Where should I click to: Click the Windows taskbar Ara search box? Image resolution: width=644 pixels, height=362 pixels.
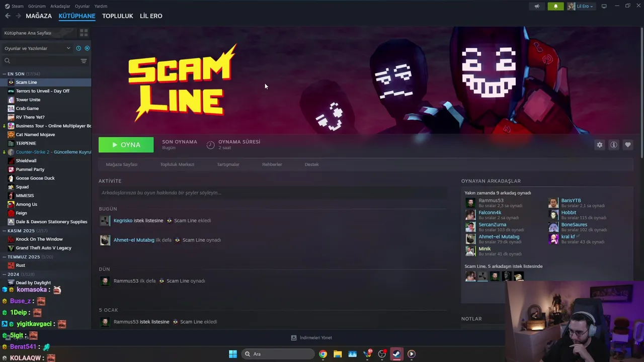278,354
